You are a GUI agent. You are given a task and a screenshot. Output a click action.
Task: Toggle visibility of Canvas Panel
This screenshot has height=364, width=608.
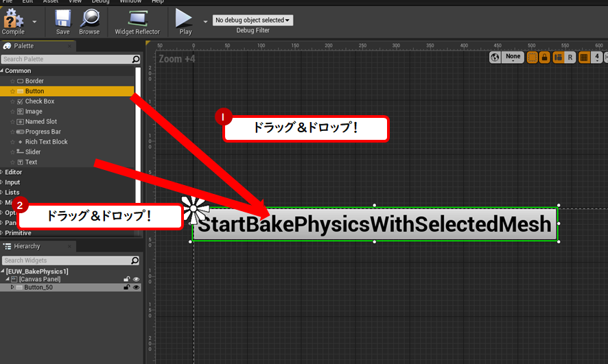[136, 279]
